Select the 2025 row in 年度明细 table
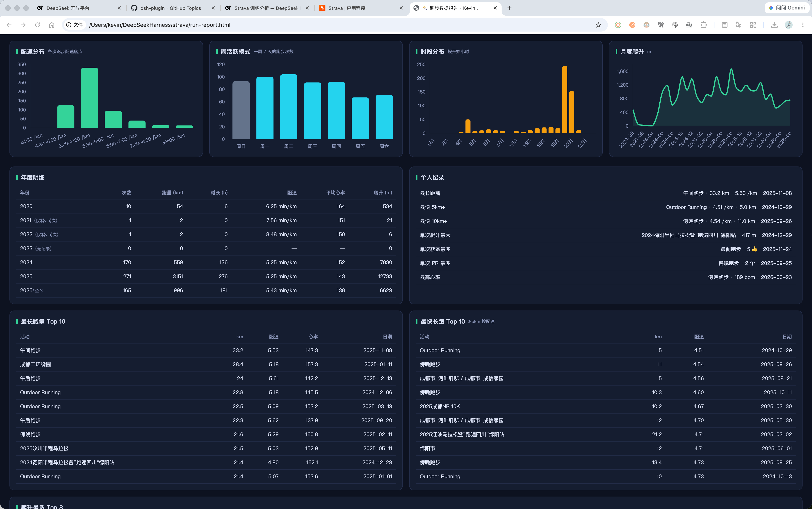This screenshot has height=509, width=812. point(206,276)
